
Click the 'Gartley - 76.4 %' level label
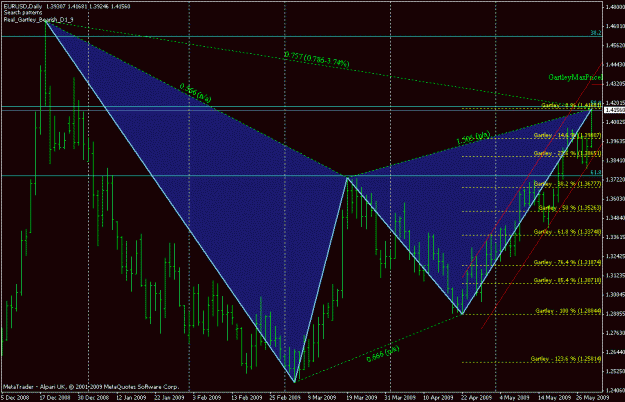click(567, 262)
